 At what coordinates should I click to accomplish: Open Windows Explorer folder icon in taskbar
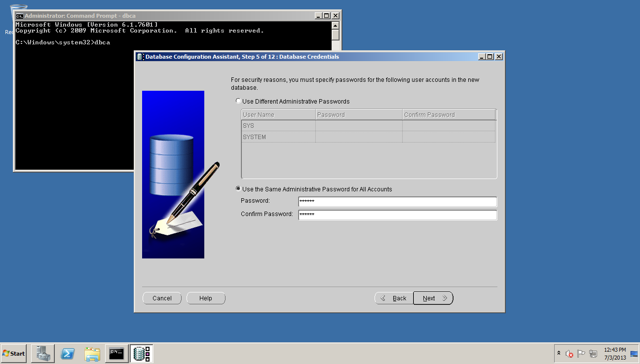(x=92, y=353)
